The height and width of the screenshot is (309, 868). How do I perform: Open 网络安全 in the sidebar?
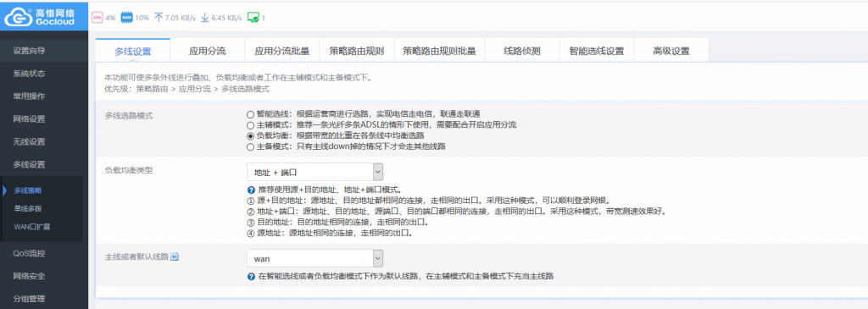tap(44, 276)
